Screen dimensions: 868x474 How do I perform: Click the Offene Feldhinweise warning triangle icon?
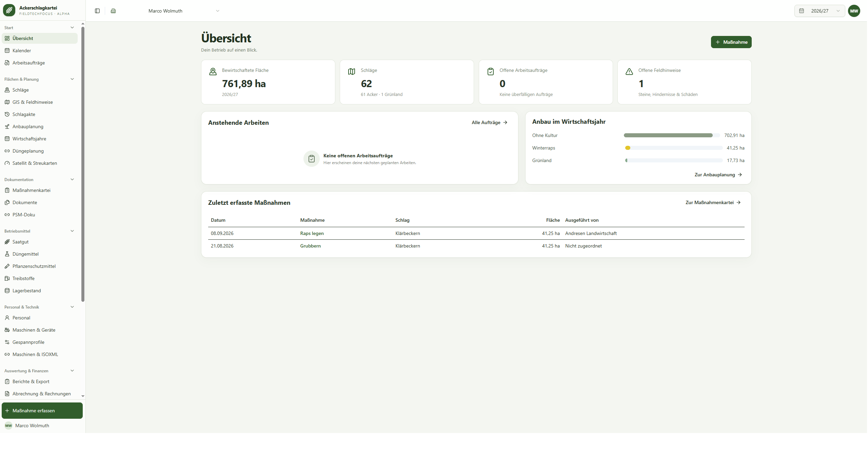629,72
